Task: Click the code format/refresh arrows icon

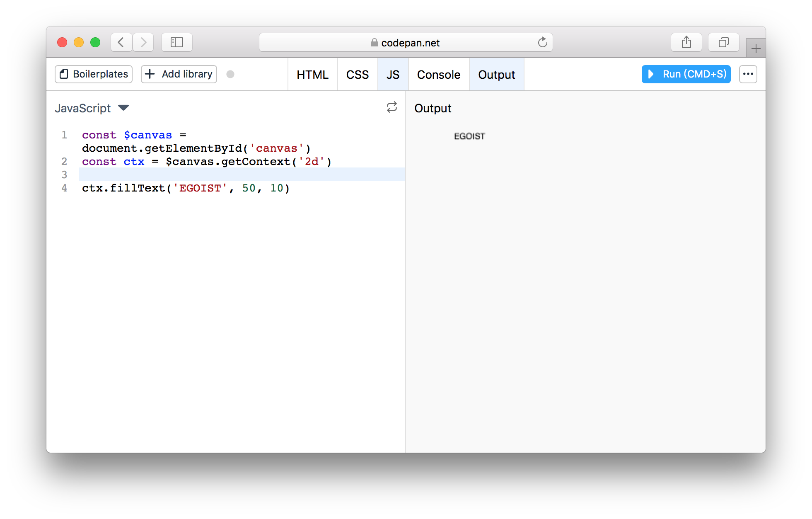Action: 391,107
